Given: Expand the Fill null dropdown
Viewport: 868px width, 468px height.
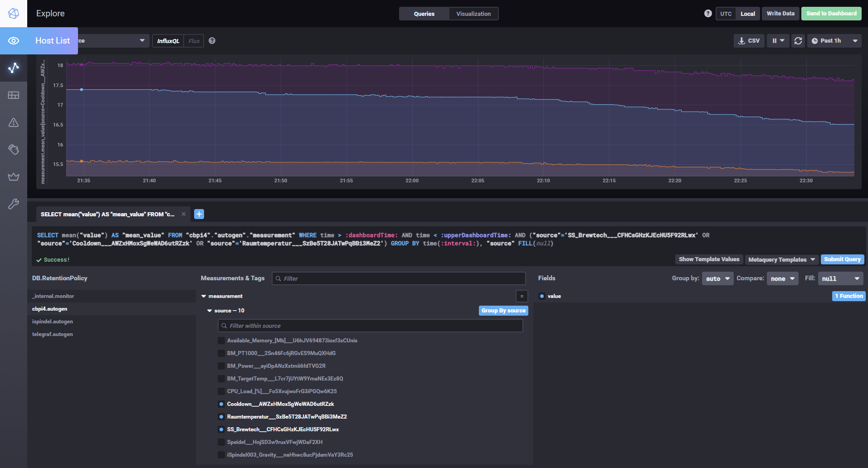Looking at the screenshot, I should point(840,278).
